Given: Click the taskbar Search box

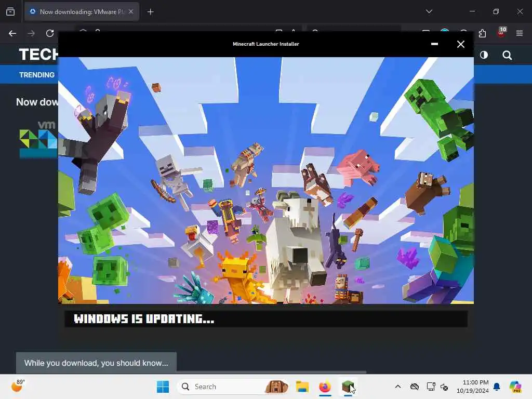Looking at the screenshot, I should (233, 387).
